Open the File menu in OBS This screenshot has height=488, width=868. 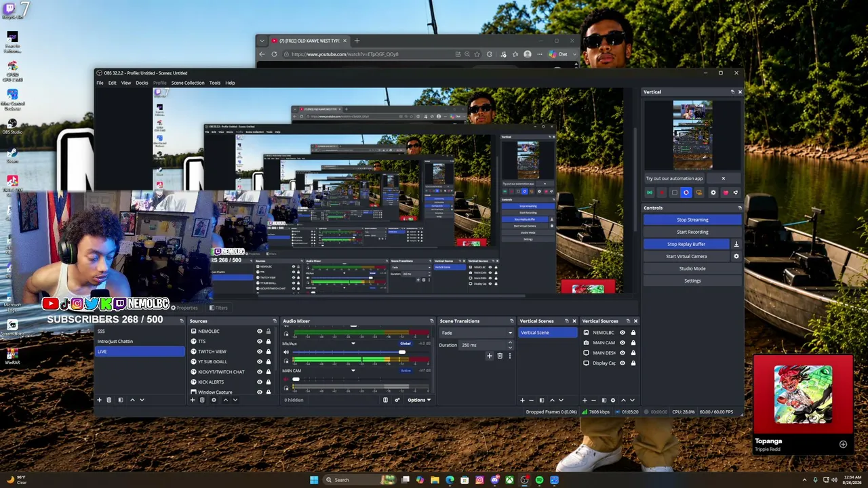point(100,83)
